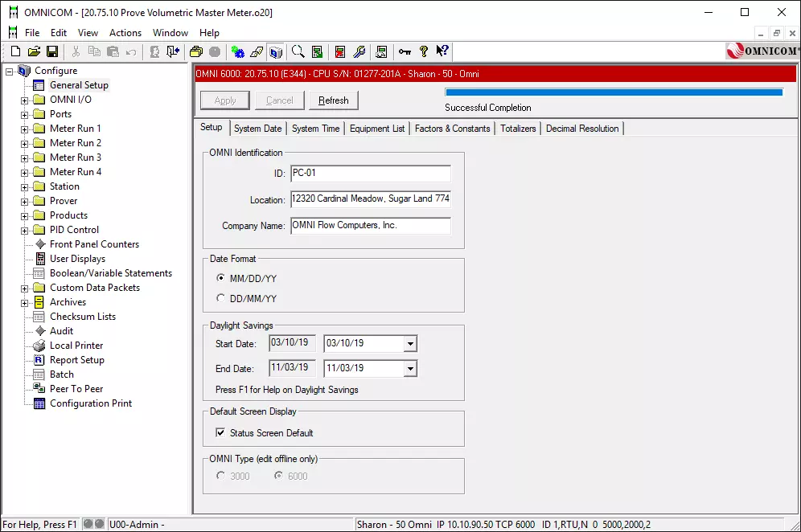
Task: Collapse the Configure root node
Action: pos(9,72)
